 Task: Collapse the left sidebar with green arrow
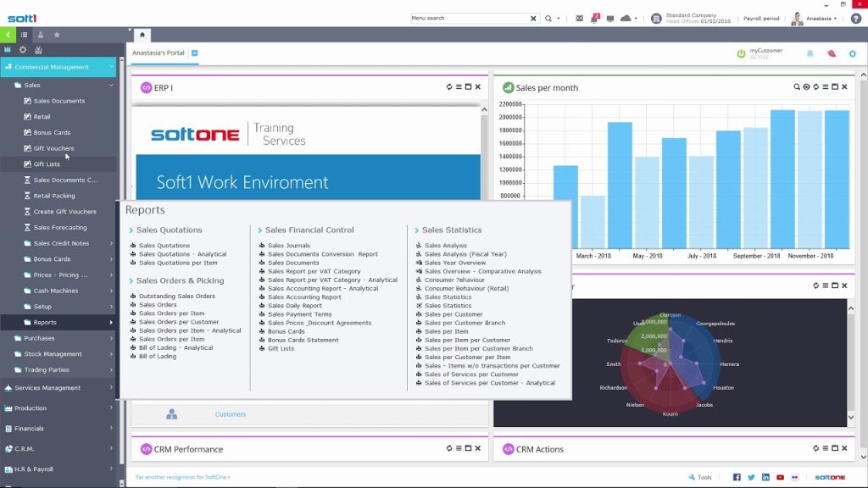pos(8,35)
